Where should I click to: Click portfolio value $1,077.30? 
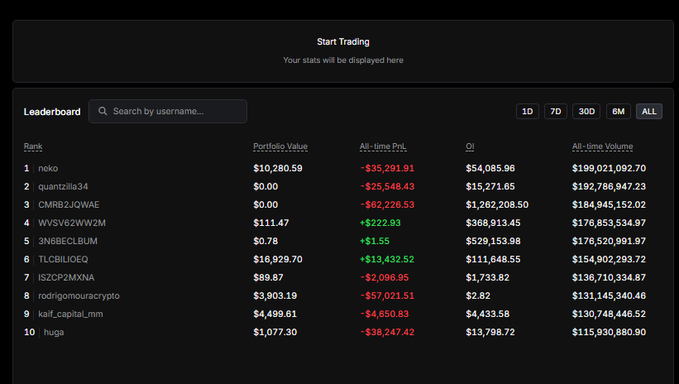pos(275,332)
